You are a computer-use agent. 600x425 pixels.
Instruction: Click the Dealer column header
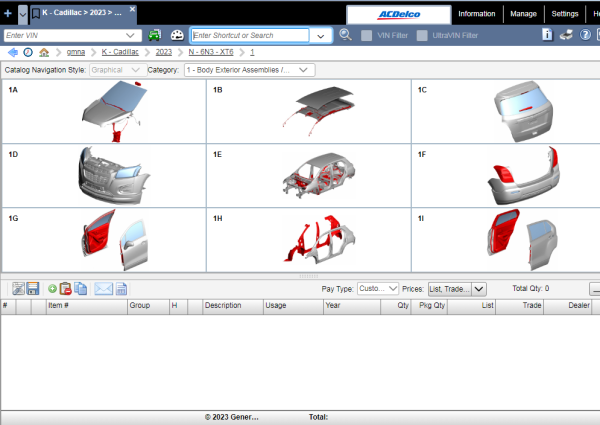click(567, 306)
